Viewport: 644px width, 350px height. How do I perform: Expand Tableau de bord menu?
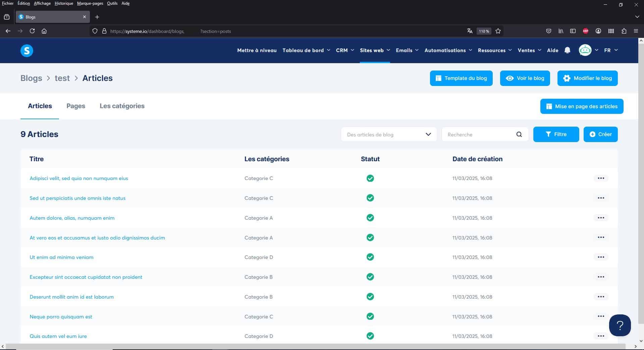(x=306, y=50)
